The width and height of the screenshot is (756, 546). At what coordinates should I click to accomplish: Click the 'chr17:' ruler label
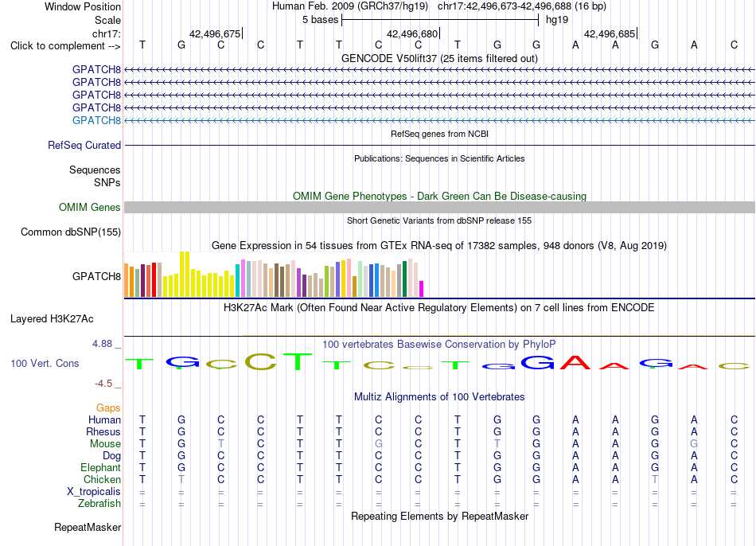pyautogui.click(x=106, y=33)
